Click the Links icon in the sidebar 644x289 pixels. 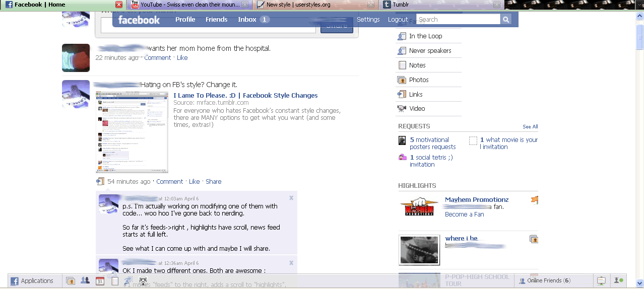(402, 95)
